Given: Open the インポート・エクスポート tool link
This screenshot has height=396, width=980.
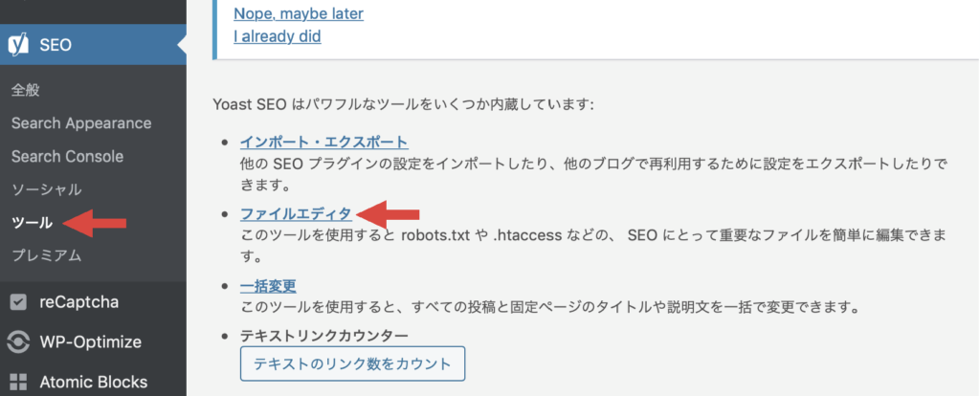Looking at the screenshot, I should (x=325, y=142).
